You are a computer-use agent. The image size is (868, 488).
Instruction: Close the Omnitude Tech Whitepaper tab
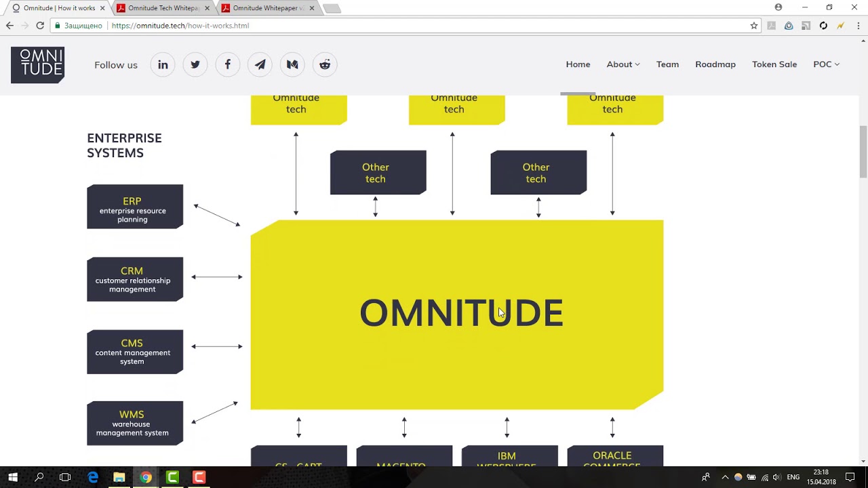pos(207,8)
